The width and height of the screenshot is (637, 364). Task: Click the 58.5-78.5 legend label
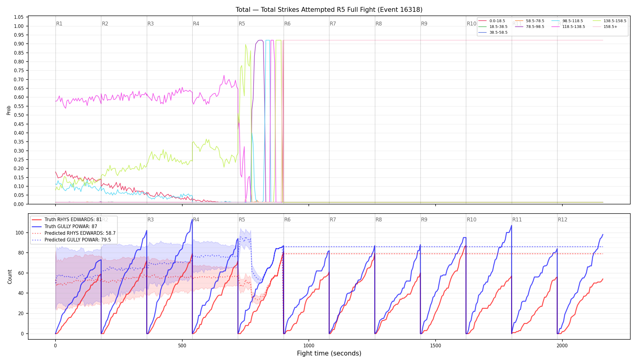pos(535,21)
